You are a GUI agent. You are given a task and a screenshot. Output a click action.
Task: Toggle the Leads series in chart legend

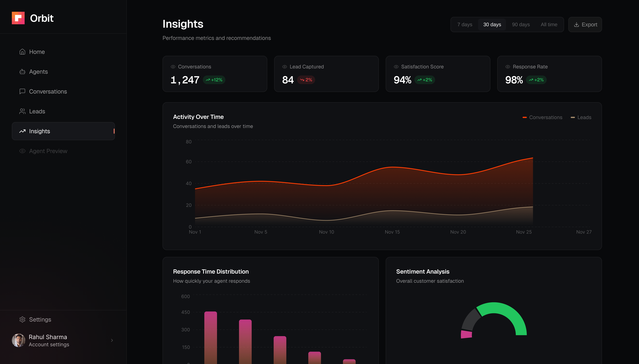click(x=581, y=117)
